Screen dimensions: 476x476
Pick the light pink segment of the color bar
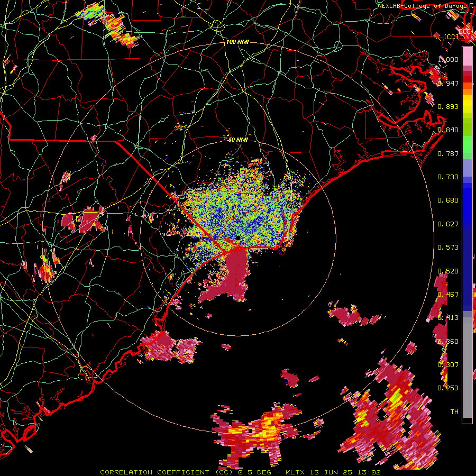pos(467,57)
